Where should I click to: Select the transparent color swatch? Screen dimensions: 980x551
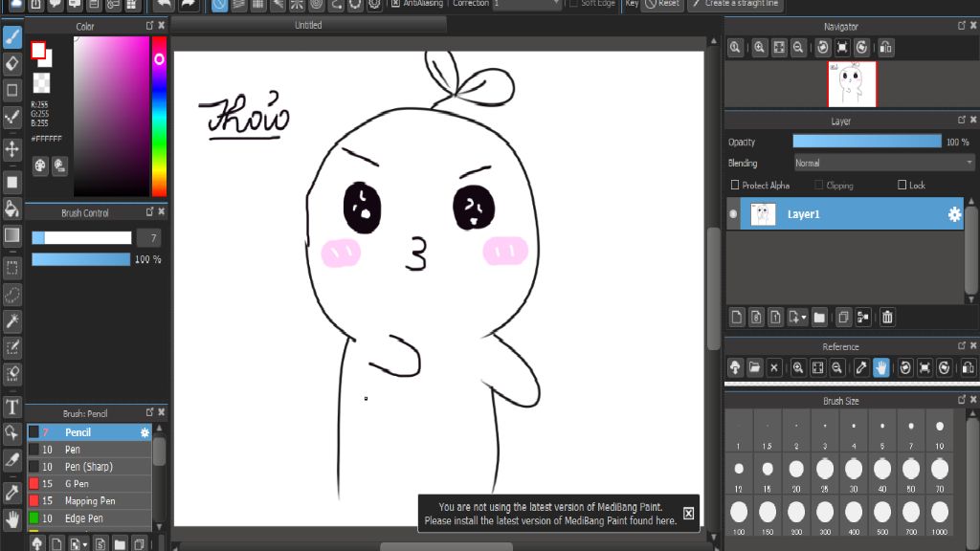point(42,82)
